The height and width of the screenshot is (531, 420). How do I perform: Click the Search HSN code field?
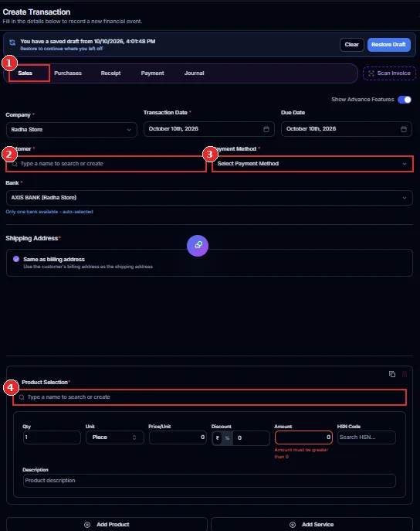click(367, 437)
